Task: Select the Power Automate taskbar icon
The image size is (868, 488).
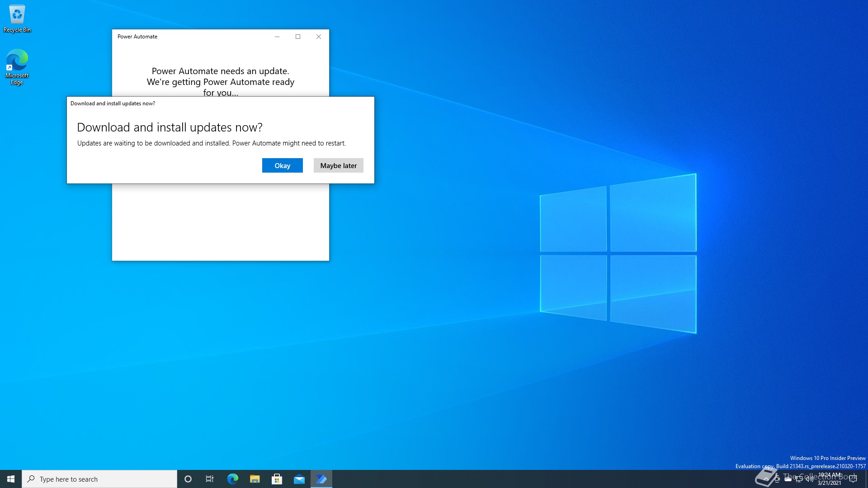Action: tap(321, 479)
